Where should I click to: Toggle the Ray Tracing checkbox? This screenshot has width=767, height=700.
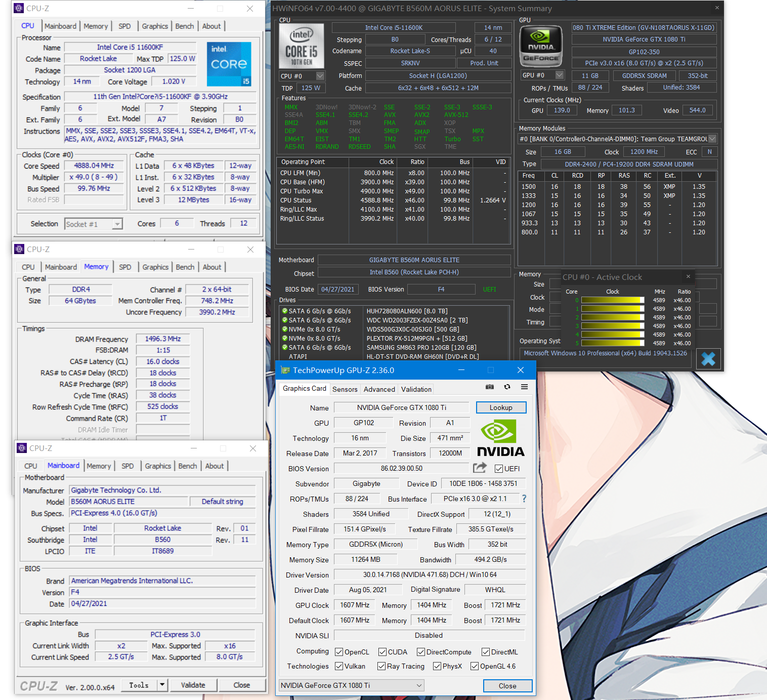coord(381,666)
